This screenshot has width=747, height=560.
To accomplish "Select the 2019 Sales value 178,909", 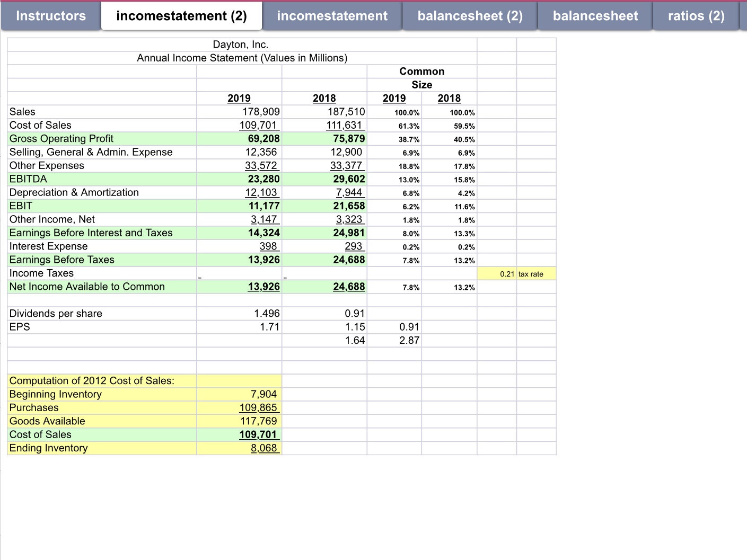I will [x=260, y=112].
